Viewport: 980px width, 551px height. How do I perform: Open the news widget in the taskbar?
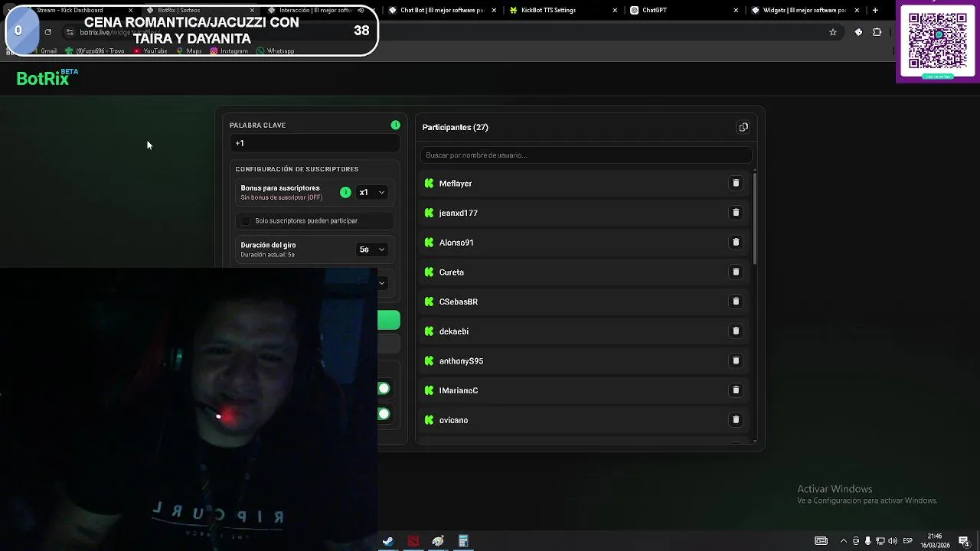click(821, 541)
